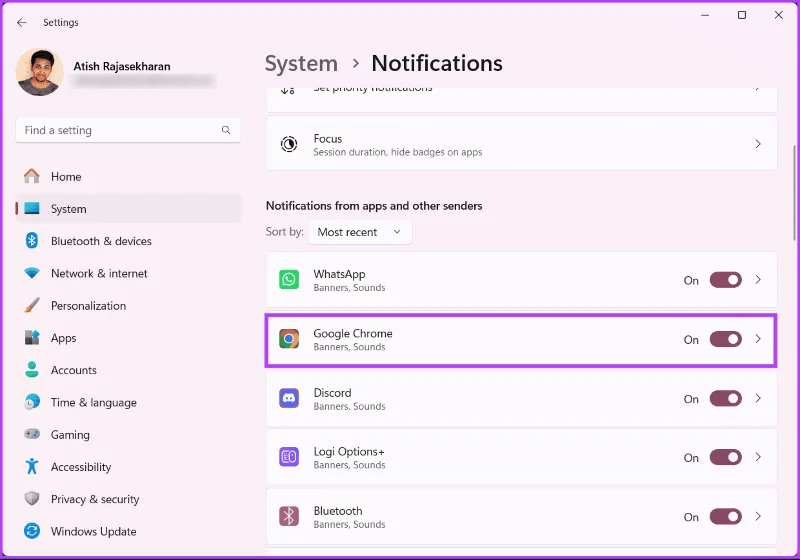The image size is (800, 560).
Task: Open the Google Chrome notifications row
Action: tap(521, 340)
